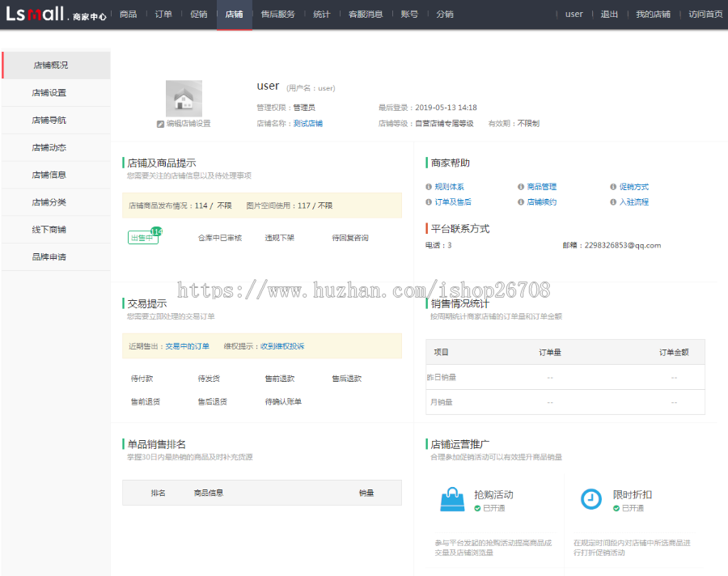Open the 客服消息 top menu
The height and width of the screenshot is (576, 728).
[366, 15]
